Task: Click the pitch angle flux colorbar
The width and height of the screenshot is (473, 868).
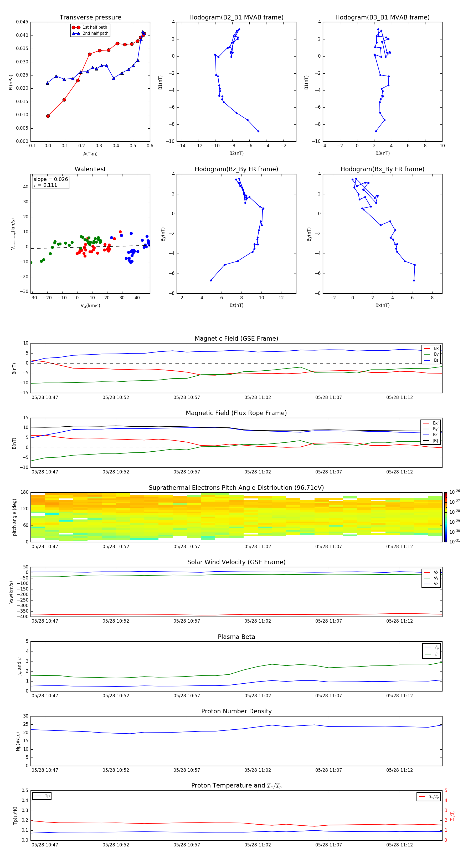Action: [x=445, y=517]
